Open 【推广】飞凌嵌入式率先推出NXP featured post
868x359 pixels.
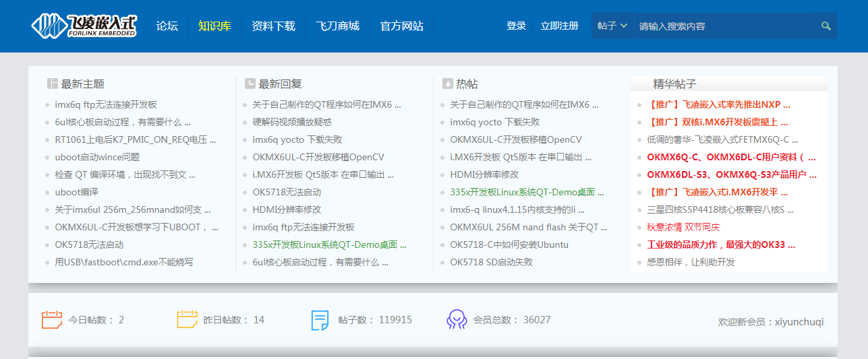[x=718, y=104]
